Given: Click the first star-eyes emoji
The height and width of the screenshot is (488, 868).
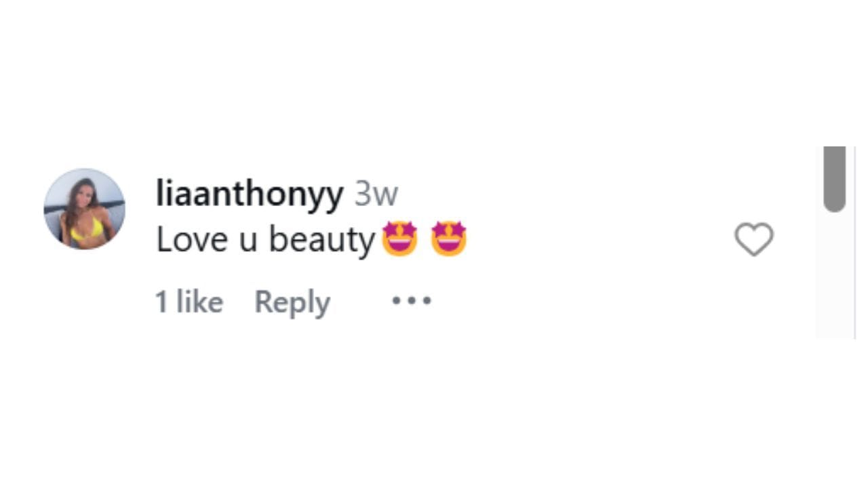Looking at the screenshot, I should pos(399,239).
